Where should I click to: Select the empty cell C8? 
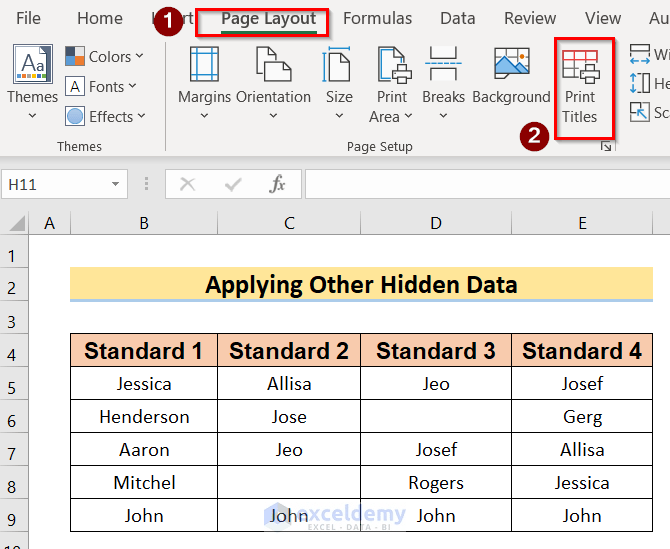tap(289, 482)
